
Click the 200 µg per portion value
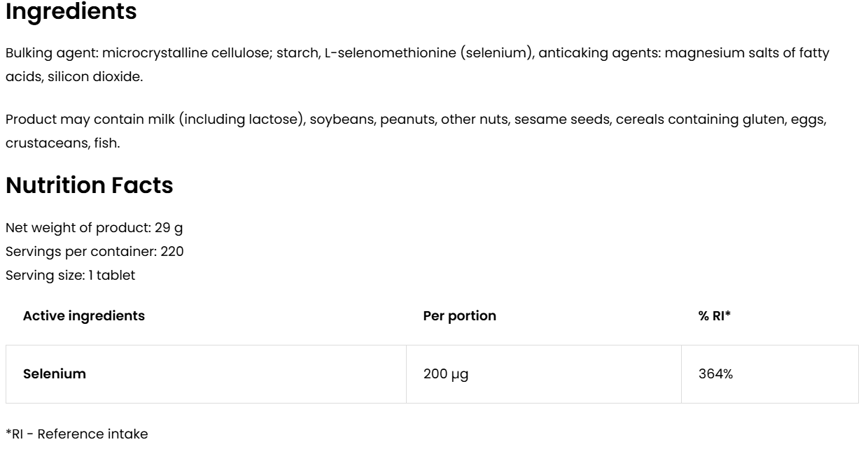pos(446,374)
